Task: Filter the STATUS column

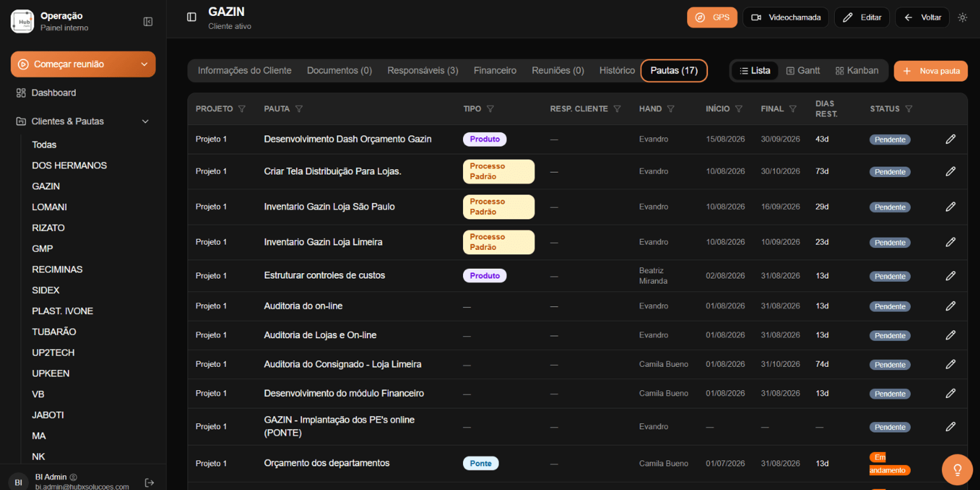Action: (908, 109)
